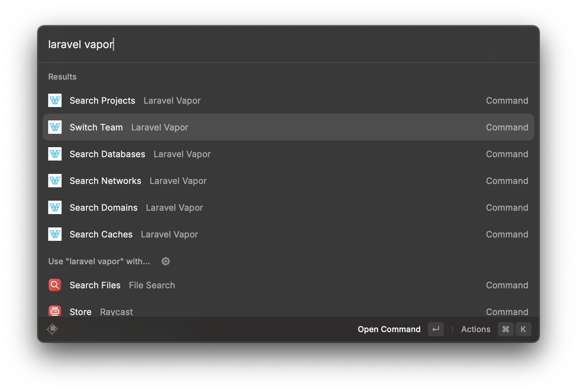This screenshot has width=577, height=392.
Task: Click the red magnifier Search Files icon
Action: click(x=55, y=285)
